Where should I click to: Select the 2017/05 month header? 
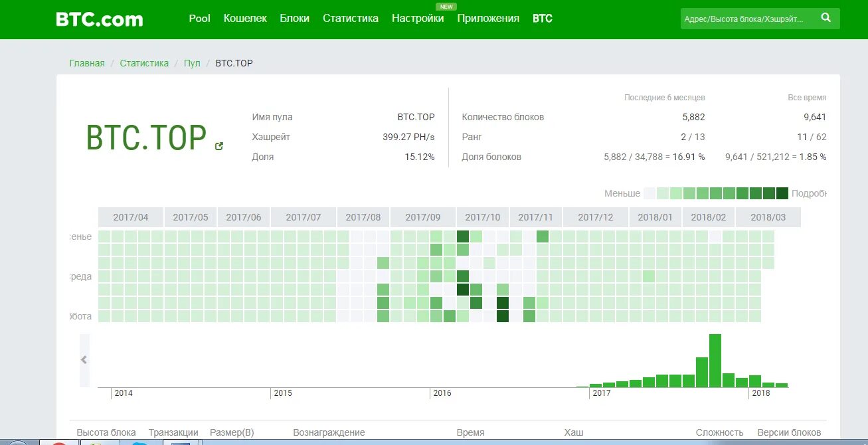click(191, 217)
